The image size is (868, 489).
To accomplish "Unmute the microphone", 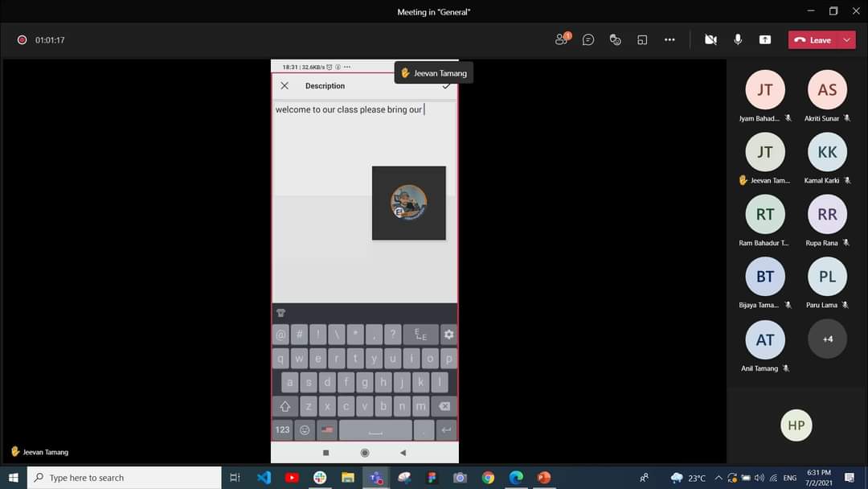I will (738, 39).
